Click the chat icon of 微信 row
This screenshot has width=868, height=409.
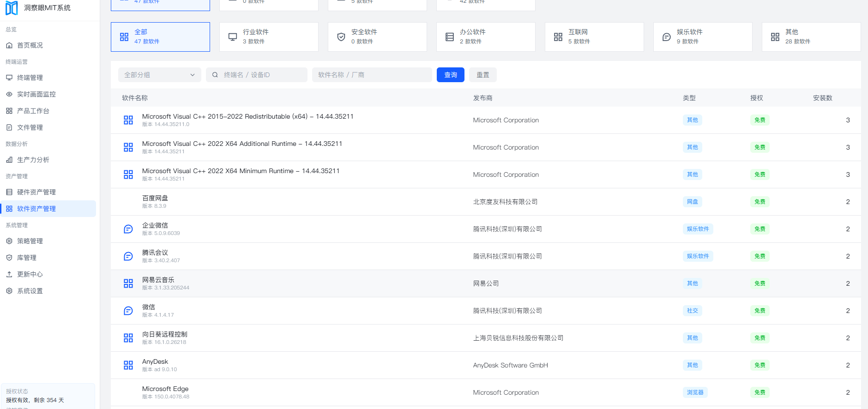point(128,311)
